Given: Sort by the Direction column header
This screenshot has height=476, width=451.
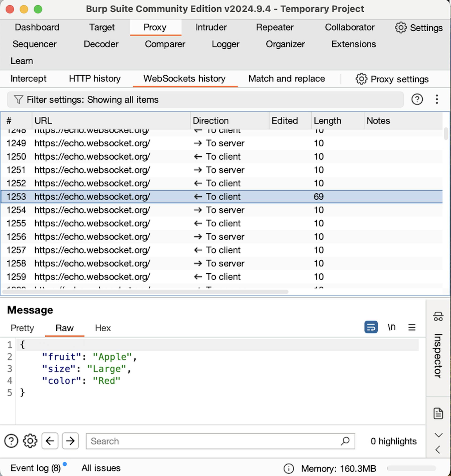Looking at the screenshot, I should 229,121.
